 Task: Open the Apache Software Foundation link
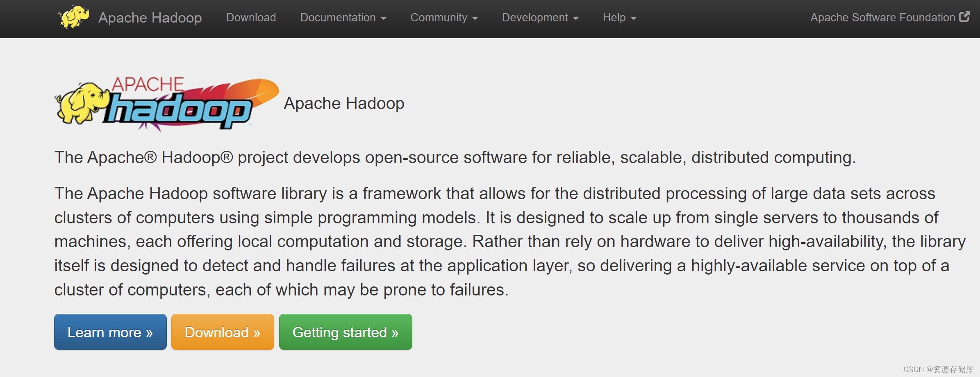pos(882,17)
